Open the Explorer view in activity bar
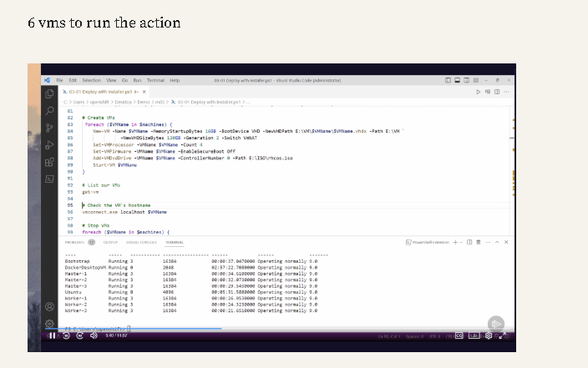This screenshot has height=368, width=588. (x=49, y=93)
